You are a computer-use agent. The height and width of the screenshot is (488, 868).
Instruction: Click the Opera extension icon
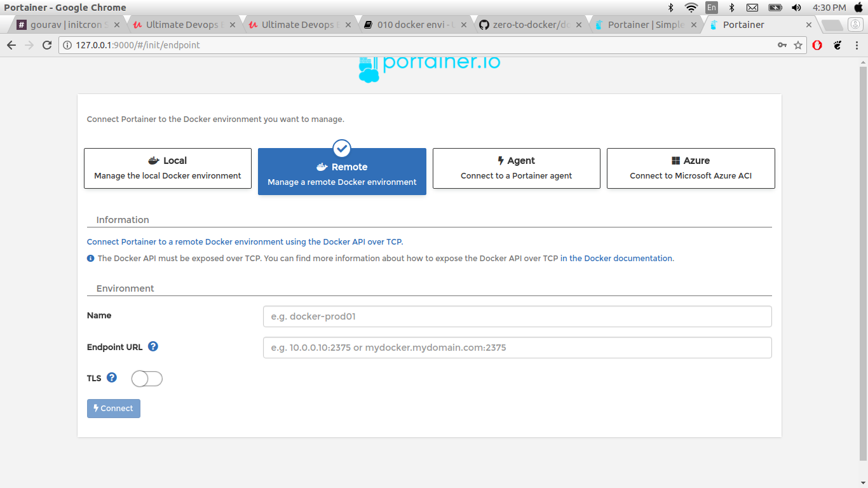click(818, 45)
